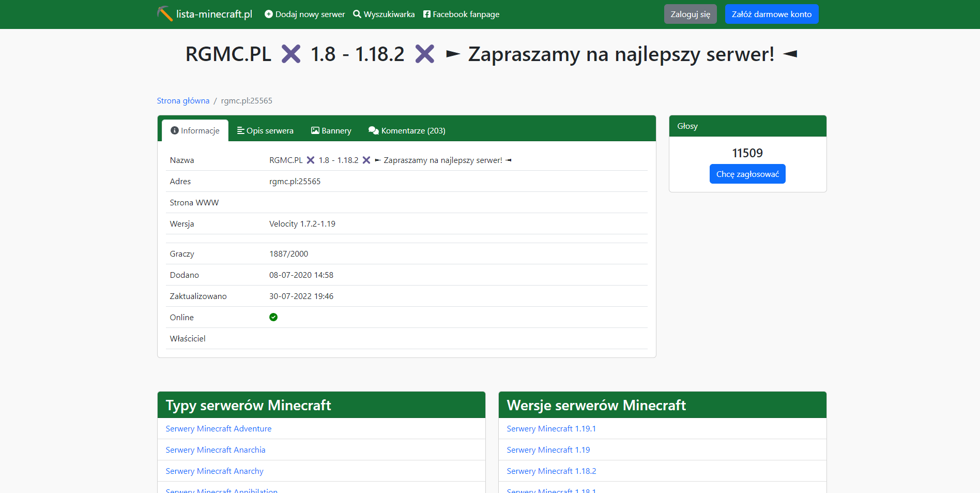
Task: Click the speech bubbles icon on Komentarze
Action: pos(373,130)
